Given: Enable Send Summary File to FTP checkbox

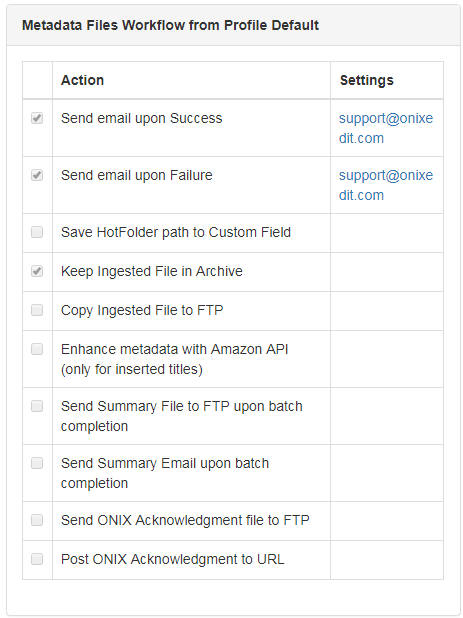Looking at the screenshot, I should [37, 406].
